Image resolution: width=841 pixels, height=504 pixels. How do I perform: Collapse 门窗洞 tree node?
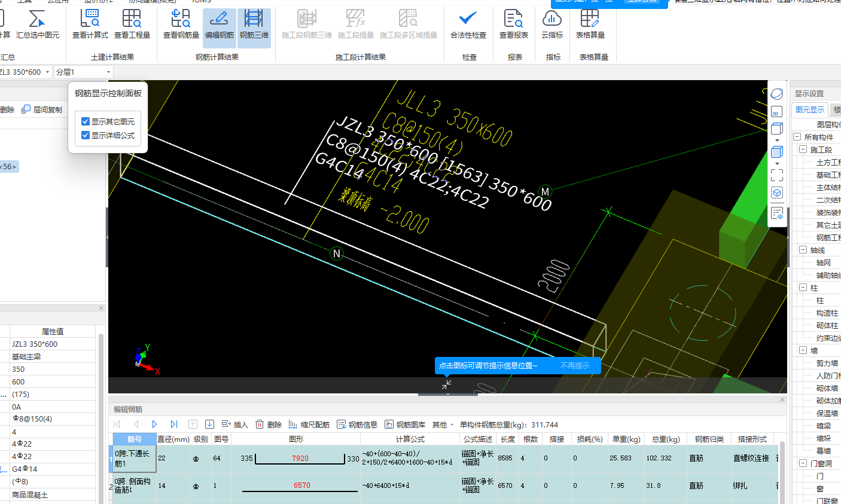pos(803,463)
